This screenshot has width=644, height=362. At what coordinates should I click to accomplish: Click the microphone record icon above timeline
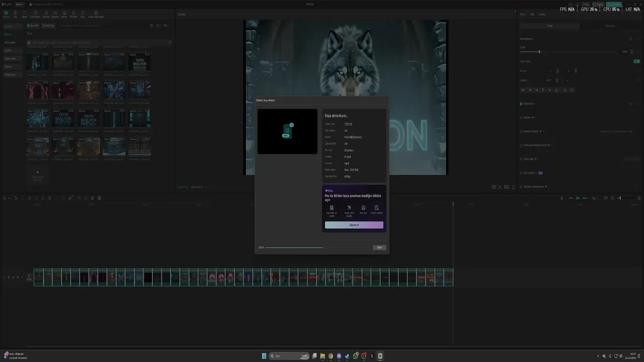pos(562,198)
